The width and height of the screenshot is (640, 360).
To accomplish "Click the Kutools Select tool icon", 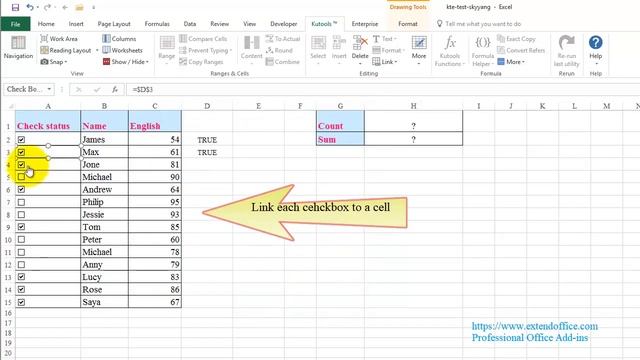I will point(318,43).
